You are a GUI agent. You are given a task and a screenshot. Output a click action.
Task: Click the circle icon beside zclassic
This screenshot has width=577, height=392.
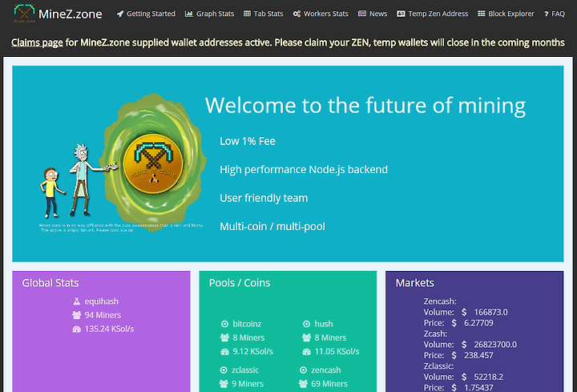click(x=224, y=370)
